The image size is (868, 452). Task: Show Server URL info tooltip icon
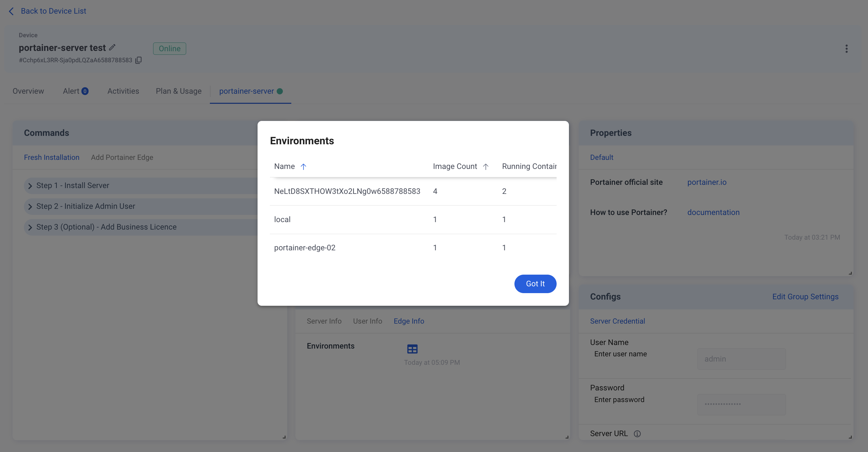pos(637,434)
